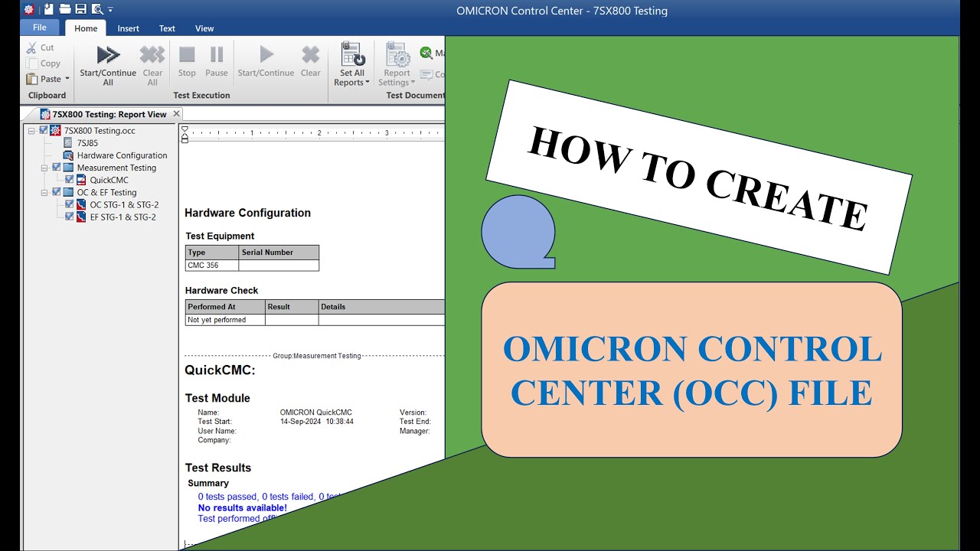Viewport: 980px width, 551px height.
Task: Collapse the 7SX800 Testing.occ root node
Action: tap(31, 131)
